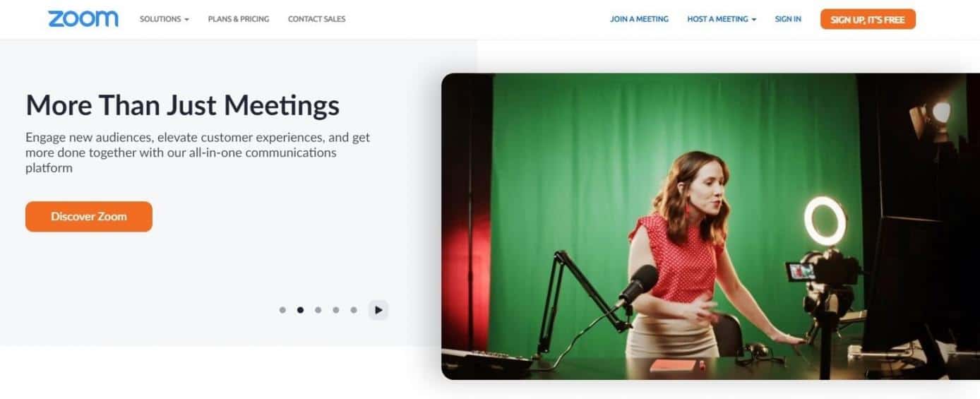This screenshot has width=980, height=399.
Task: Start the carousel autoplay with the play icon
Action: click(x=378, y=310)
